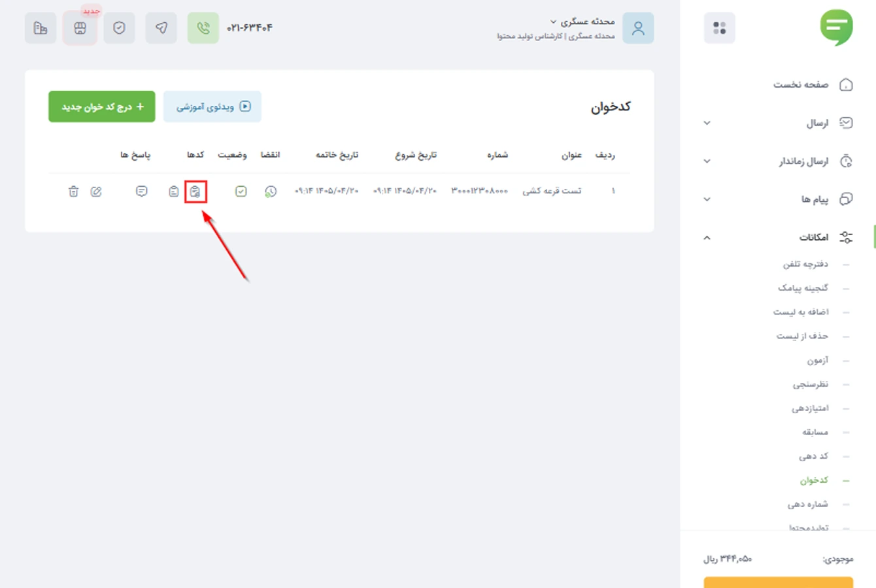The width and height of the screenshot is (876, 588).
Task: Delete the تست قرعه کشی row with trash icon
Action: tap(73, 191)
